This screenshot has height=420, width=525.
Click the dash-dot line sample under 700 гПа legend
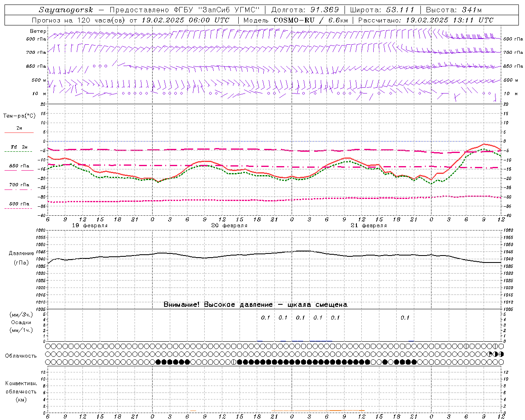click(18, 189)
